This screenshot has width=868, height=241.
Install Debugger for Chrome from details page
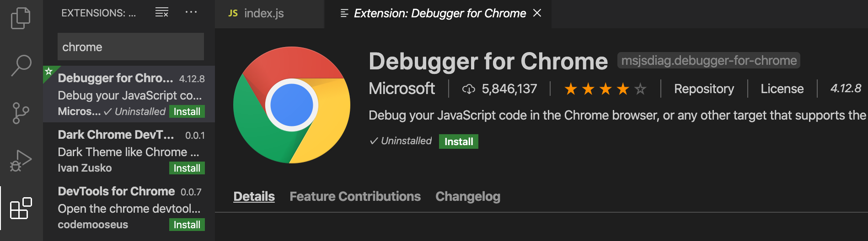click(458, 141)
